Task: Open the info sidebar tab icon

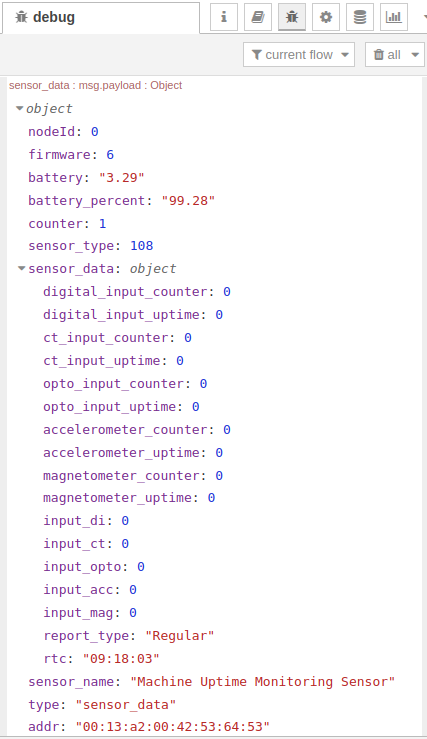Action: click(224, 17)
